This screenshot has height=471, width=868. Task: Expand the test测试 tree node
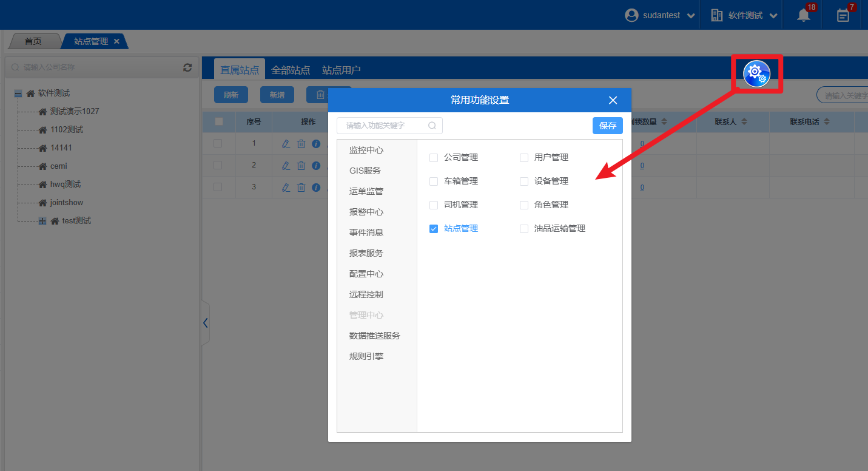[x=42, y=221]
